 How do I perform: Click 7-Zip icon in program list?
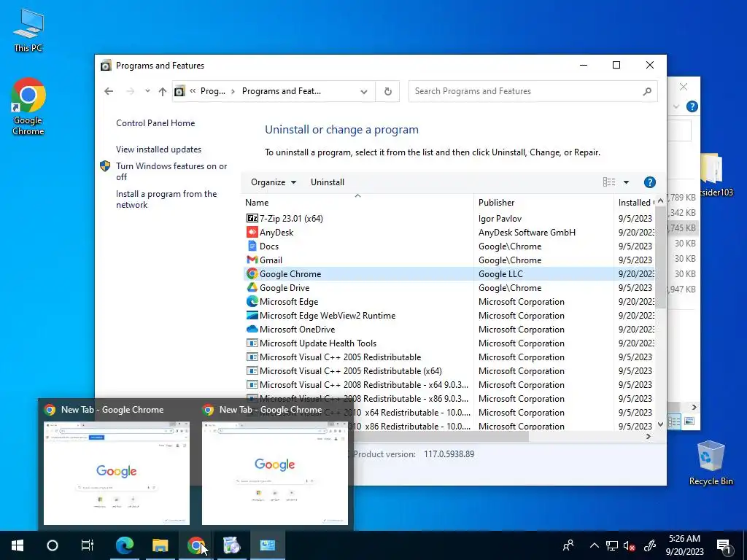(x=252, y=218)
